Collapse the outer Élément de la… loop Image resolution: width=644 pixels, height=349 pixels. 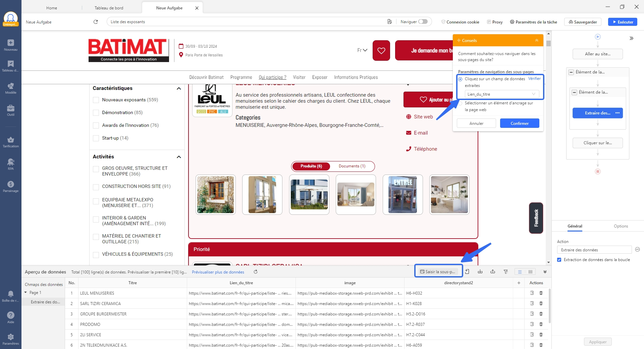571,72
